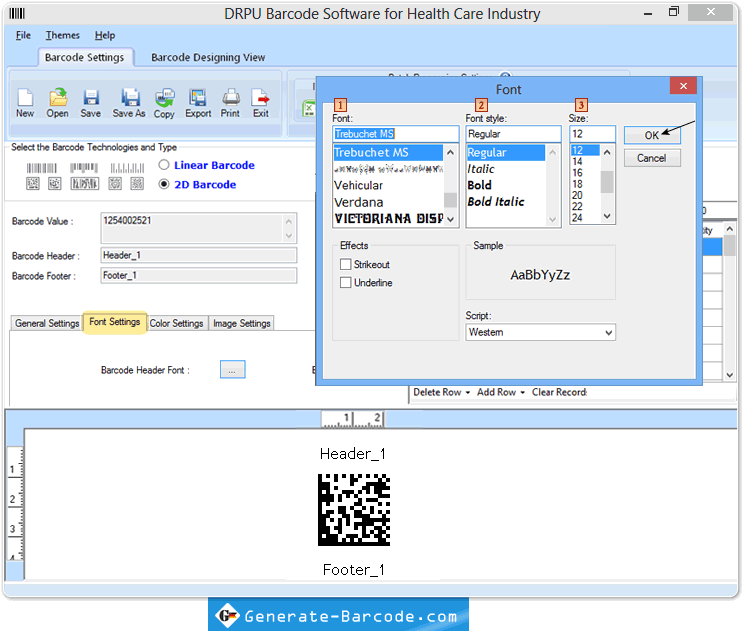Viewport: 744px width, 631px height.
Task: Open the Add Row dropdown arrow
Action: coord(522,392)
